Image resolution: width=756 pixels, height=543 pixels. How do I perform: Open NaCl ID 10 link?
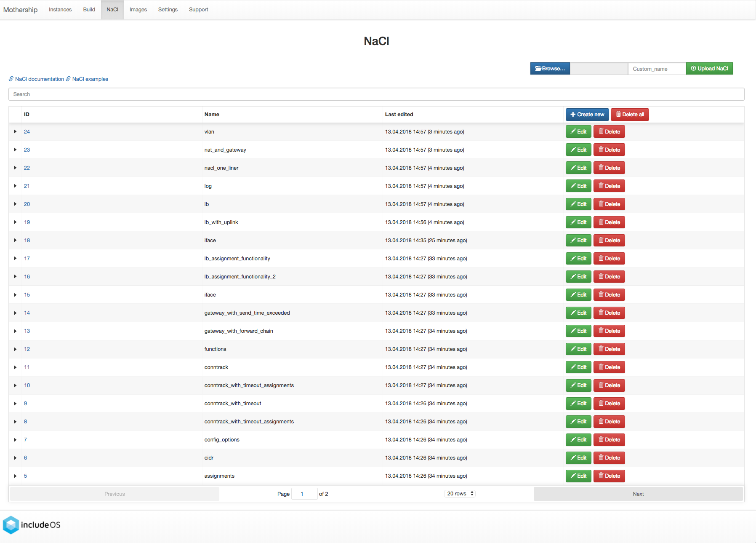click(27, 385)
